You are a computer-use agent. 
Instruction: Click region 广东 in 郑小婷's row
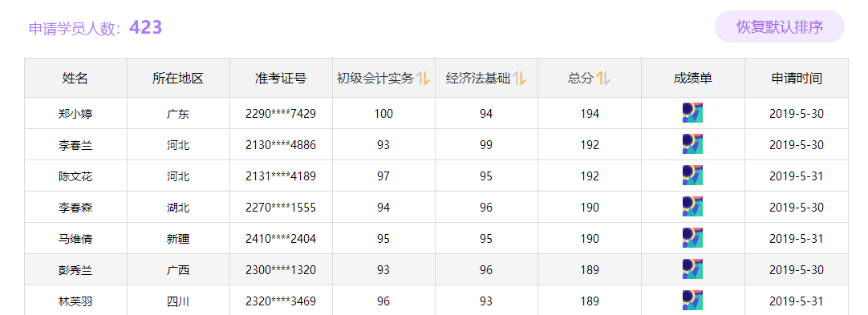coord(178,114)
